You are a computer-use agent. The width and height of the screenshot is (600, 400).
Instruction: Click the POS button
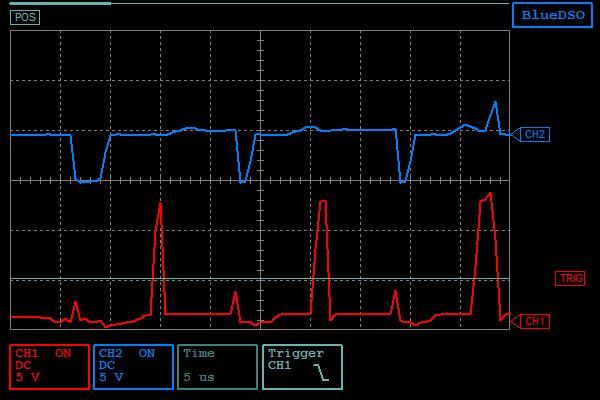point(25,17)
